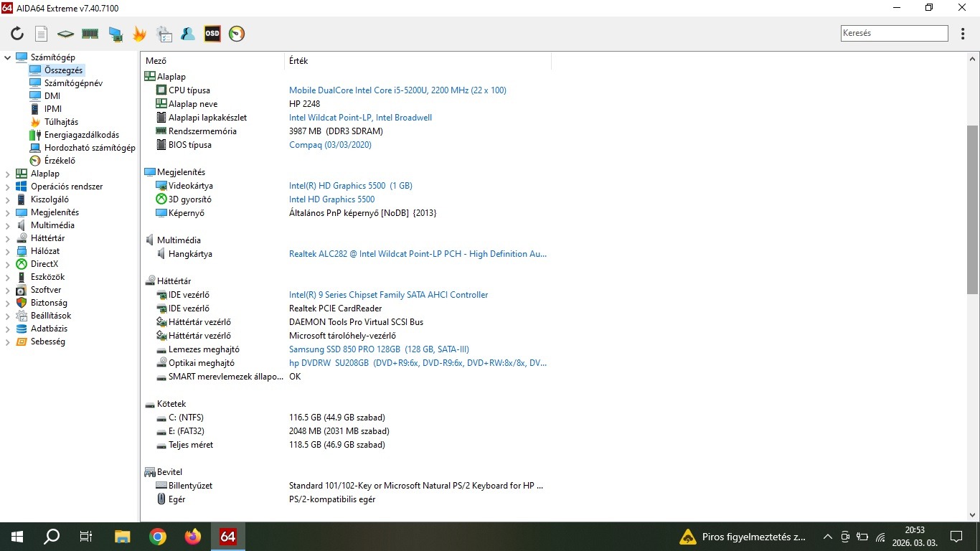The height and width of the screenshot is (551, 980).
Task: Expand the DirectX tree node
Action: point(8,264)
